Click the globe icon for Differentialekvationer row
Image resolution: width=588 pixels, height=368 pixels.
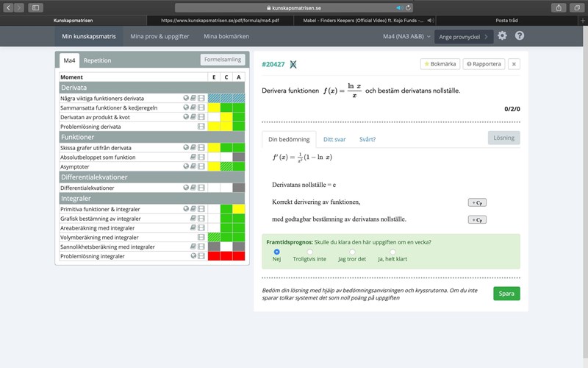pyautogui.click(x=187, y=188)
